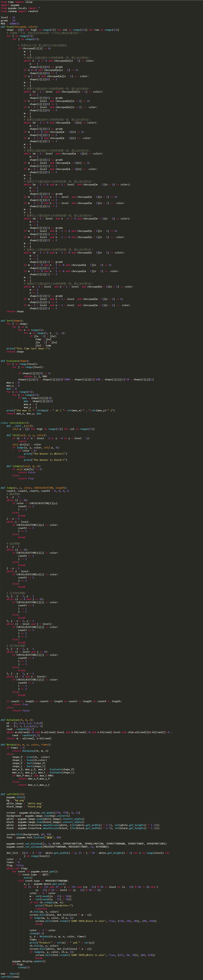Screen dimensions: 203x980
Task: Click the 'grade = 10' assignment
Action: (x=8, y=21)
